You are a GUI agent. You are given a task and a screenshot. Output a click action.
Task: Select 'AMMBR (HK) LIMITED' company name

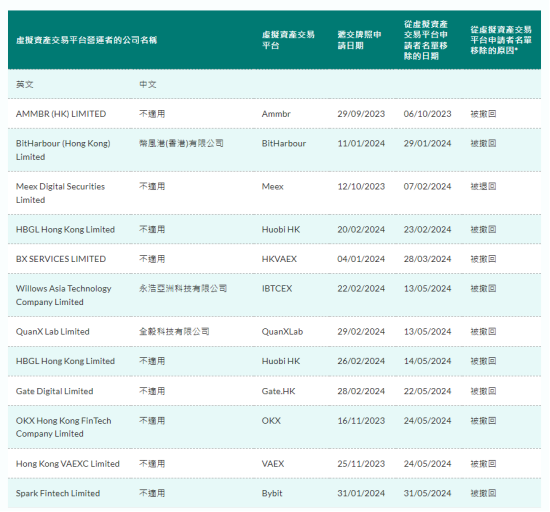coord(61,114)
